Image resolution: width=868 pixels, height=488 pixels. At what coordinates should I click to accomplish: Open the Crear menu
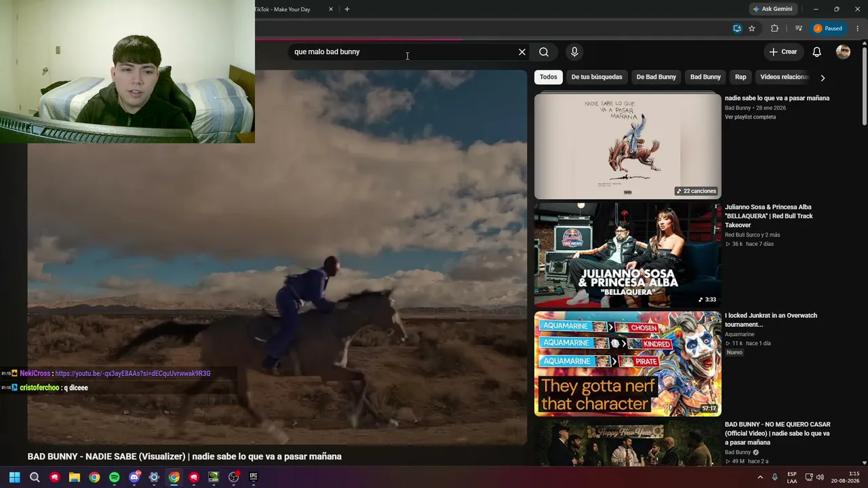[x=783, y=52]
